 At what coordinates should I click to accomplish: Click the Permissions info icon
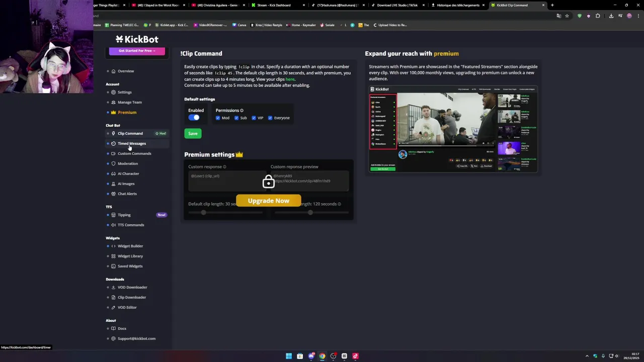tap(242, 111)
